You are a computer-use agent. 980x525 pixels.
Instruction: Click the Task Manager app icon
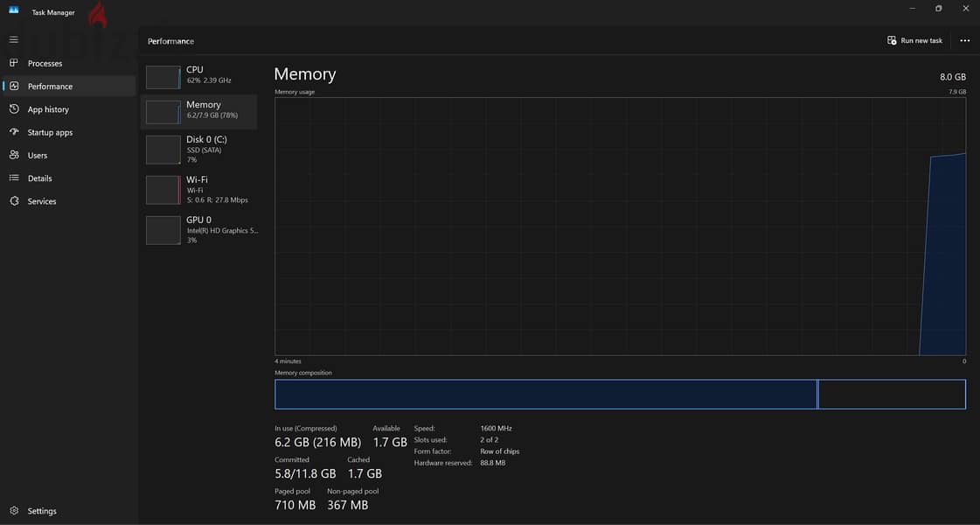point(14,10)
